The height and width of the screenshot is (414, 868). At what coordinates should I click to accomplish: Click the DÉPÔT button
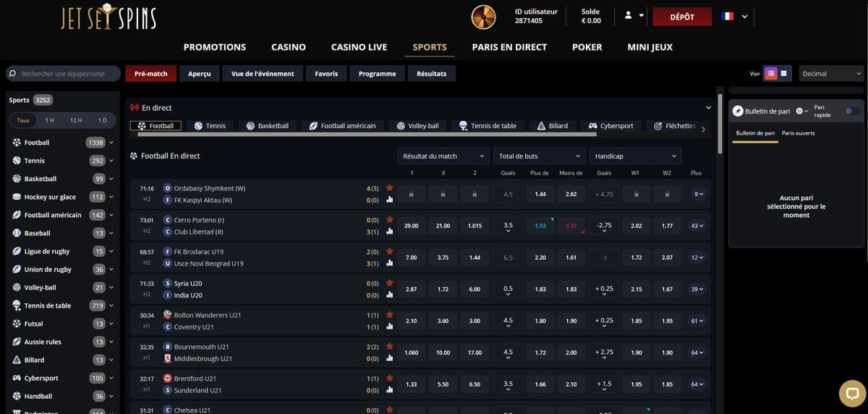[x=682, y=17]
